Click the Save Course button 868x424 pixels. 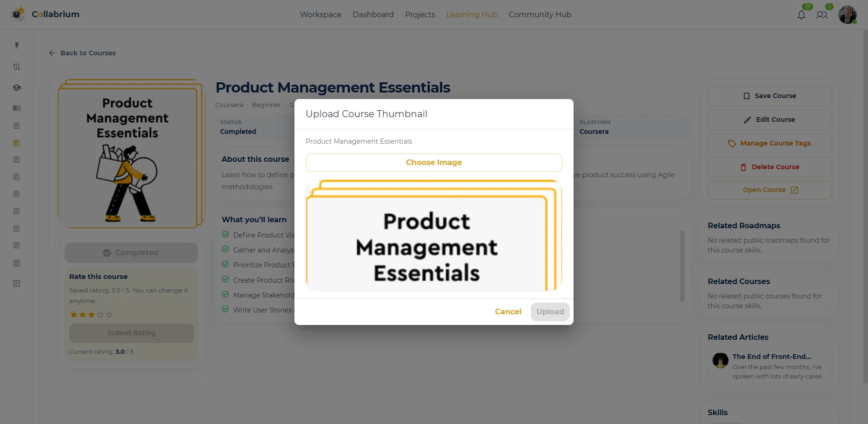tap(770, 96)
